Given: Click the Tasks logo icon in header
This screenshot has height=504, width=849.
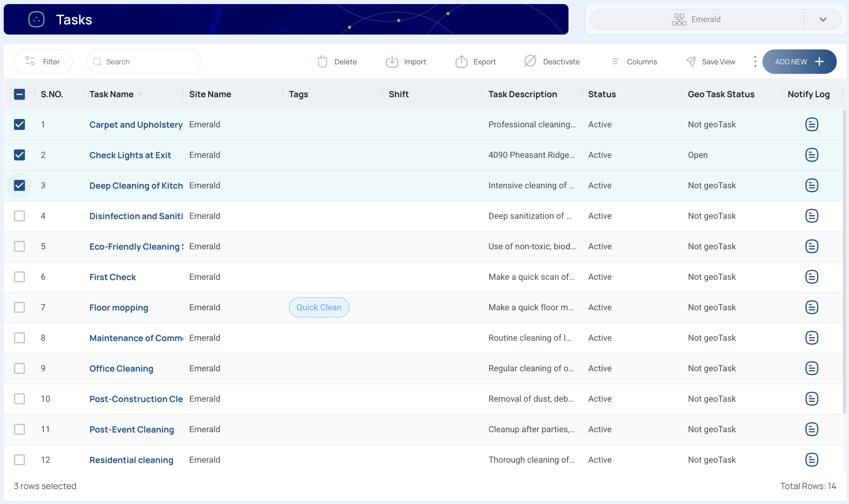Looking at the screenshot, I should (36, 19).
